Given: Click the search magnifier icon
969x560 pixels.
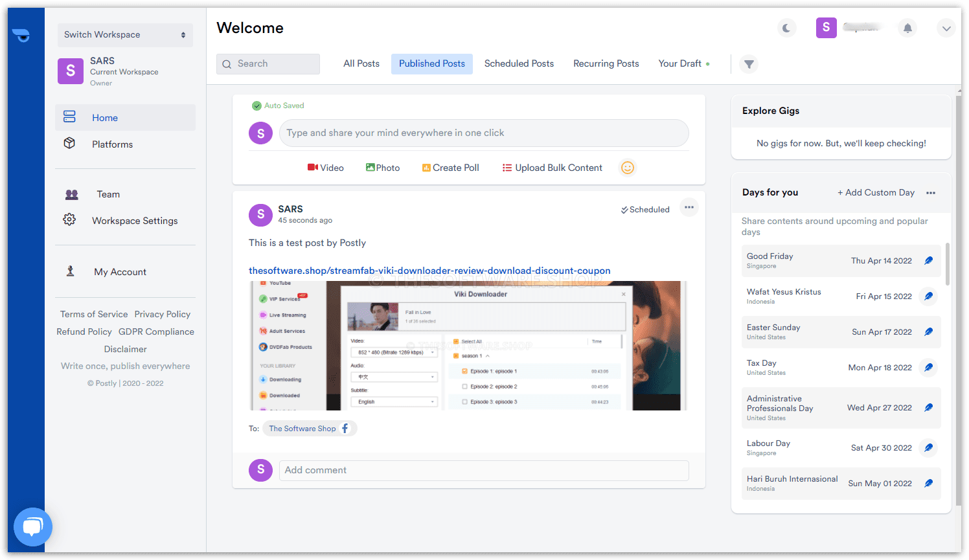Looking at the screenshot, I should tap(227, 64).
